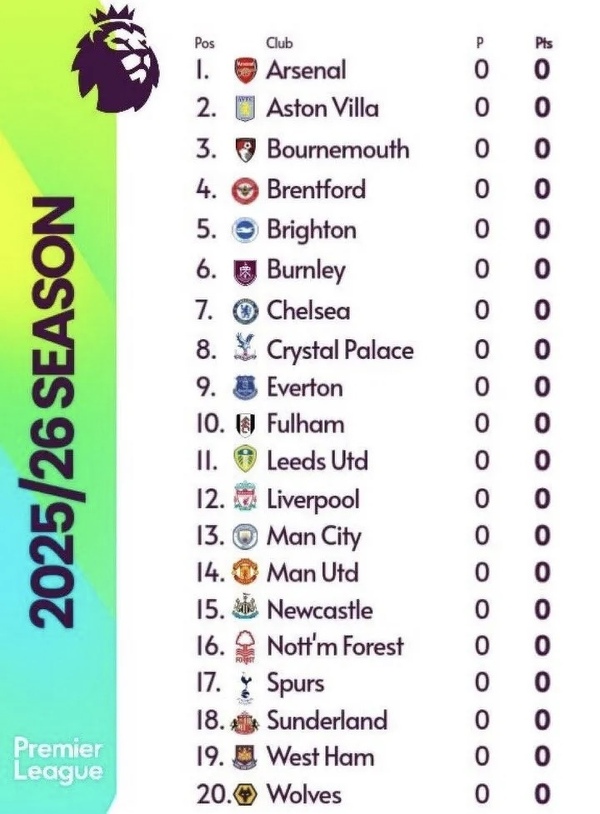The width and height of the screenshot is (600, 814).
Task: Select the Man Utd crest icon
Action: coord(245,573)
